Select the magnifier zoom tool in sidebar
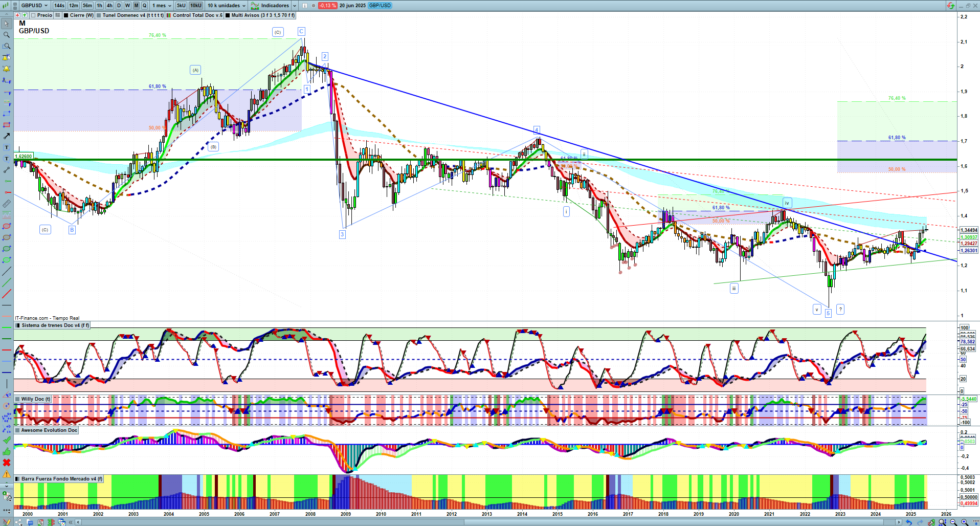The width and height of the screenshot is (980, 526). pos(7,35)
